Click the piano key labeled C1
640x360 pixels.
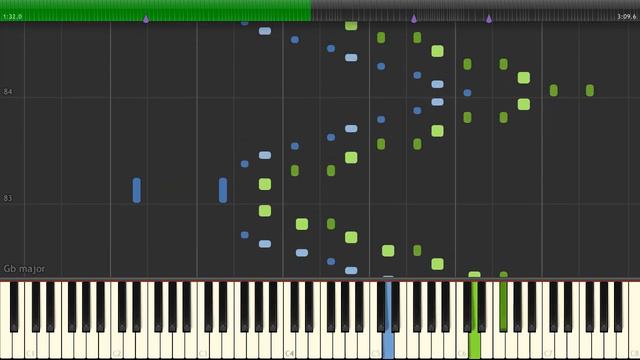pos(31,345)
